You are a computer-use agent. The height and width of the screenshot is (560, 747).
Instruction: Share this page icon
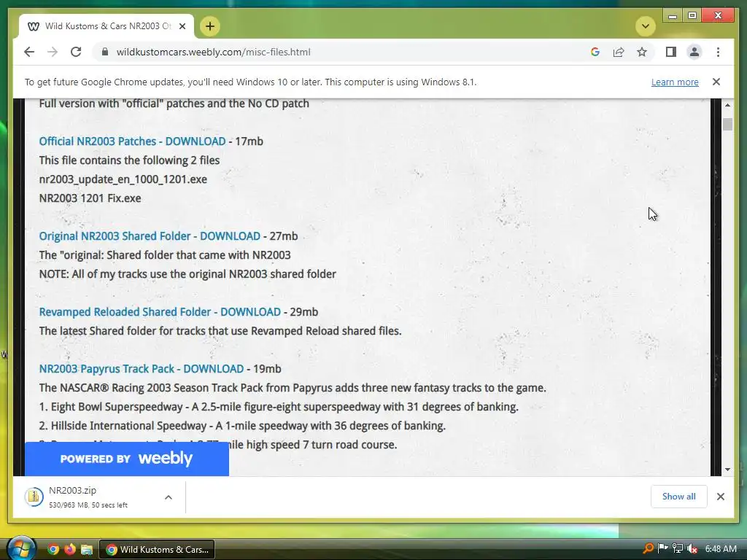[x=619, y=52]
